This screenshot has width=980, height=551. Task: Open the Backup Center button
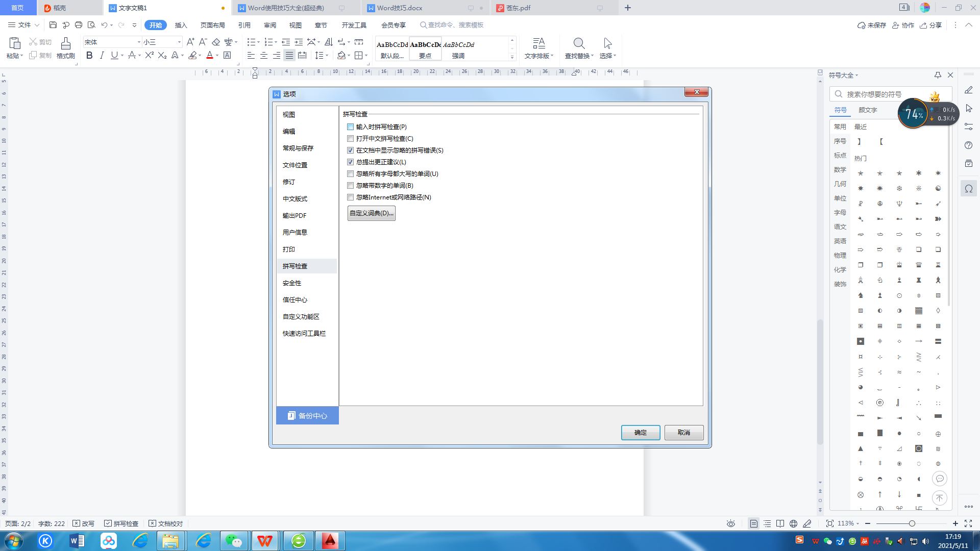point(307,416)
